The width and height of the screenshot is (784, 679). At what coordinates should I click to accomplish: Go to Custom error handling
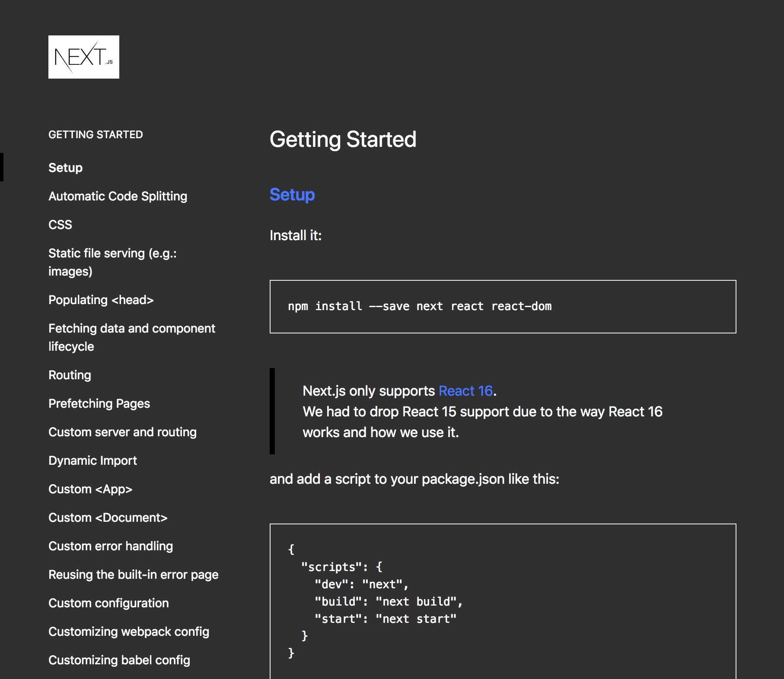[111, 546]
